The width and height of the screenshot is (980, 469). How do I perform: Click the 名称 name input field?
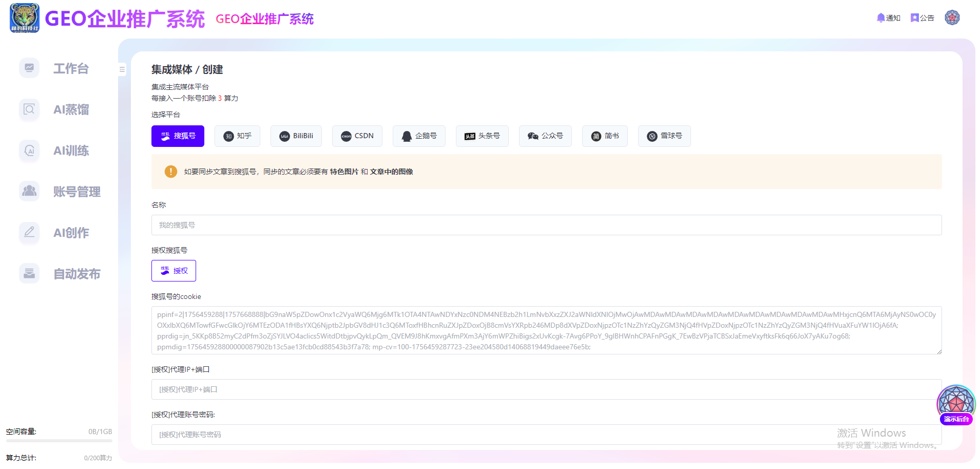pyautogui.click(x=546, y=225)
